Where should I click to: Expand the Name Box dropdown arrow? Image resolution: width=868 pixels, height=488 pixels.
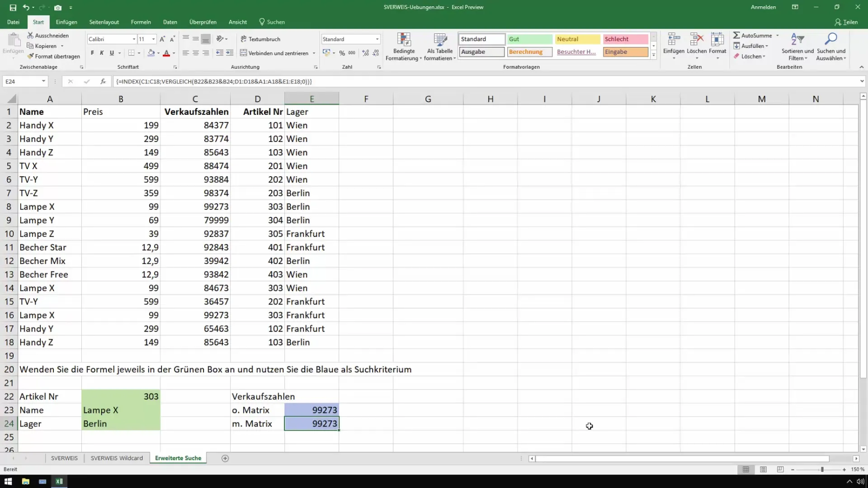43,81
